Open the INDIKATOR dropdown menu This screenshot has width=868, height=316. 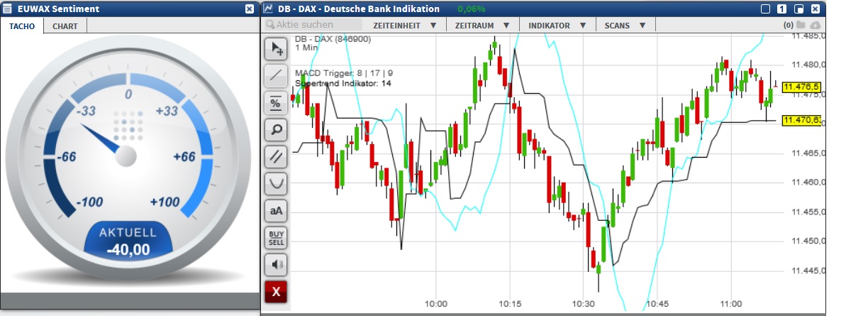pyautogui.click(x=557, y=25)
